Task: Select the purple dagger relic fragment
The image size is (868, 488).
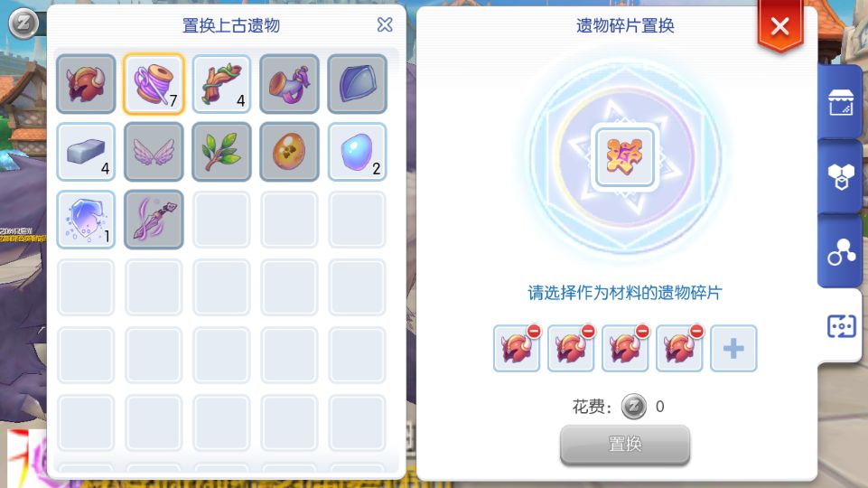Action: coord(154,220)
